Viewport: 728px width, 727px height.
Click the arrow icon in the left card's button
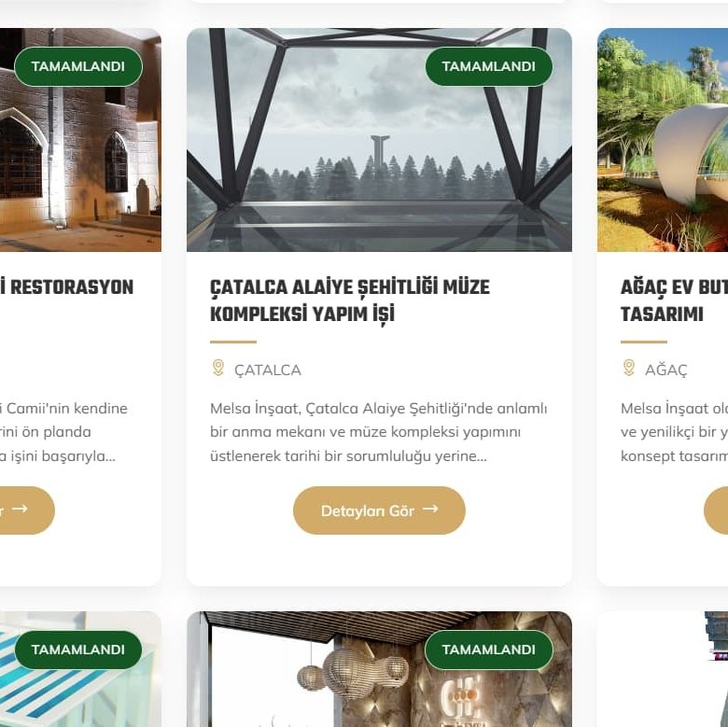20,509
